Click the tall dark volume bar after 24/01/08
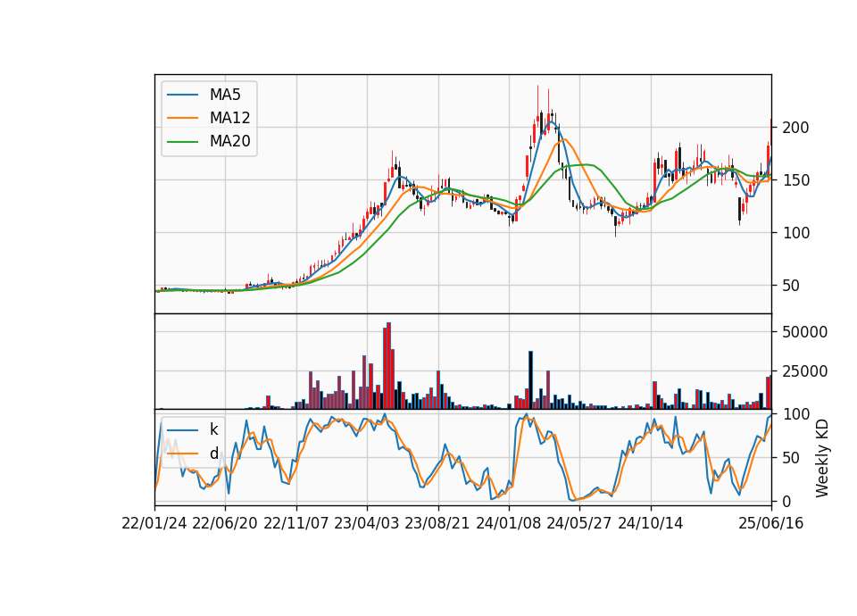This screenshot has height=616, width=857. (530, 380)
